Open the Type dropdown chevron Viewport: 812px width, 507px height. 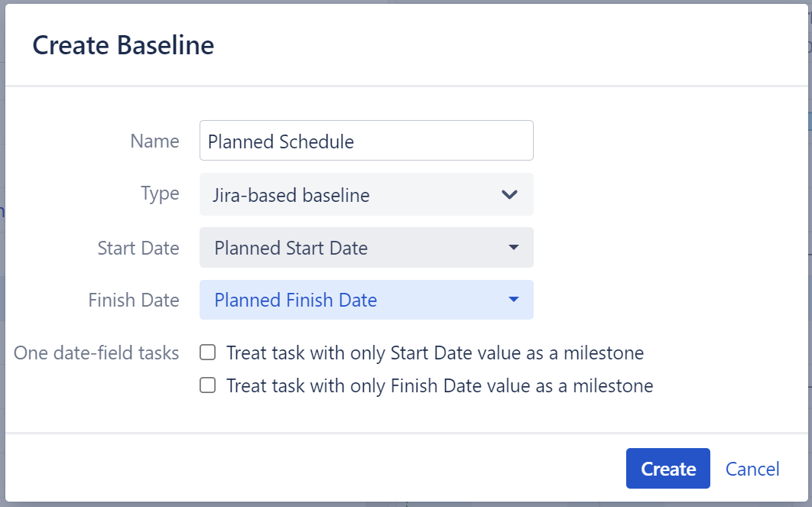[x=509, y=195]
